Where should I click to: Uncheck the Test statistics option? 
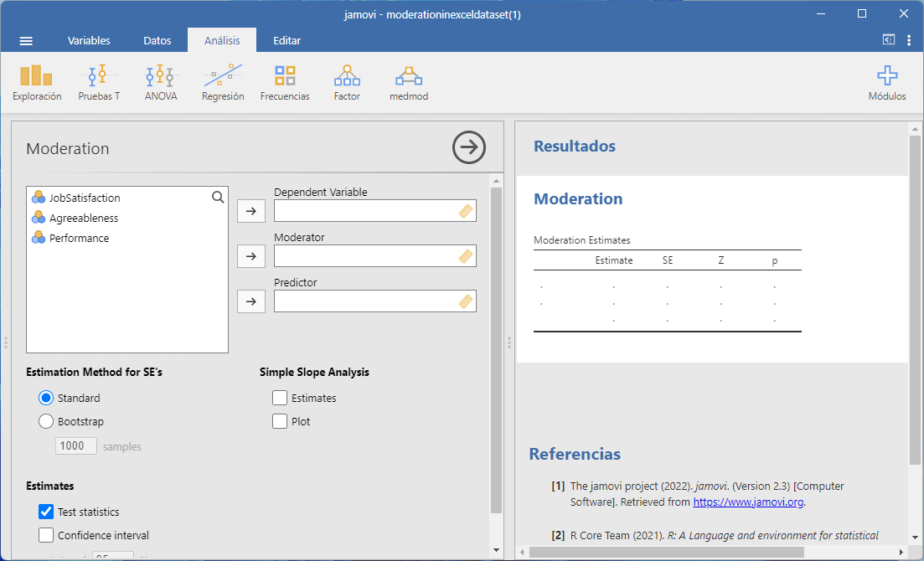pos(46,512)
